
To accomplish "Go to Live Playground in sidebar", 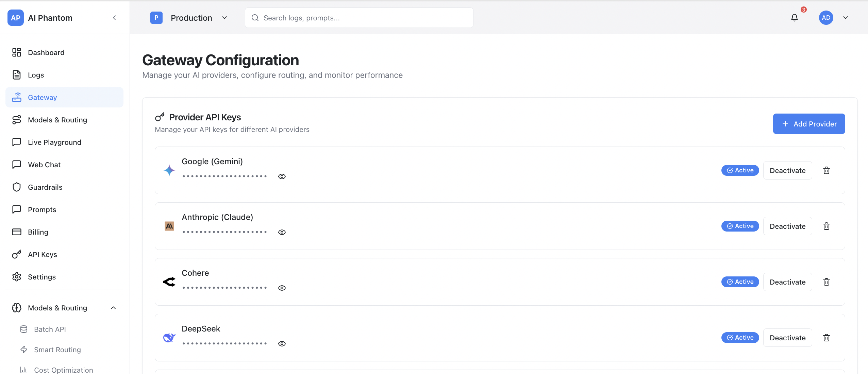I will (54, 142).
